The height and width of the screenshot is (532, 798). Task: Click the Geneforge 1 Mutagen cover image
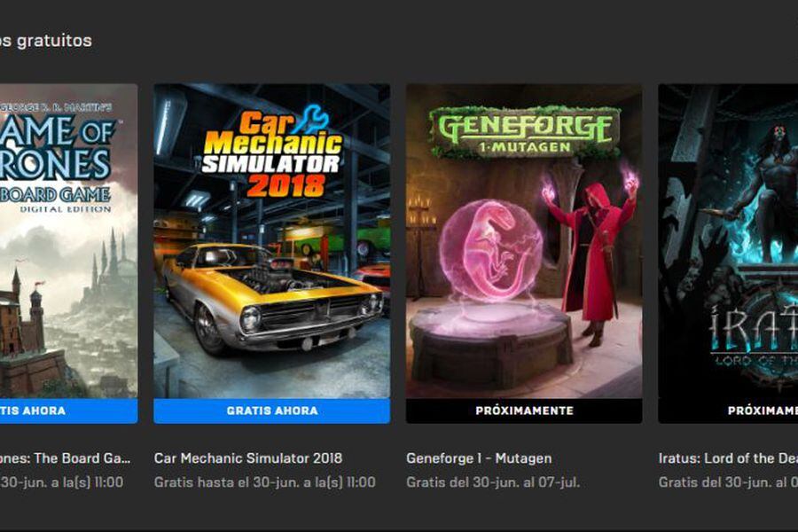coord(524,241)
